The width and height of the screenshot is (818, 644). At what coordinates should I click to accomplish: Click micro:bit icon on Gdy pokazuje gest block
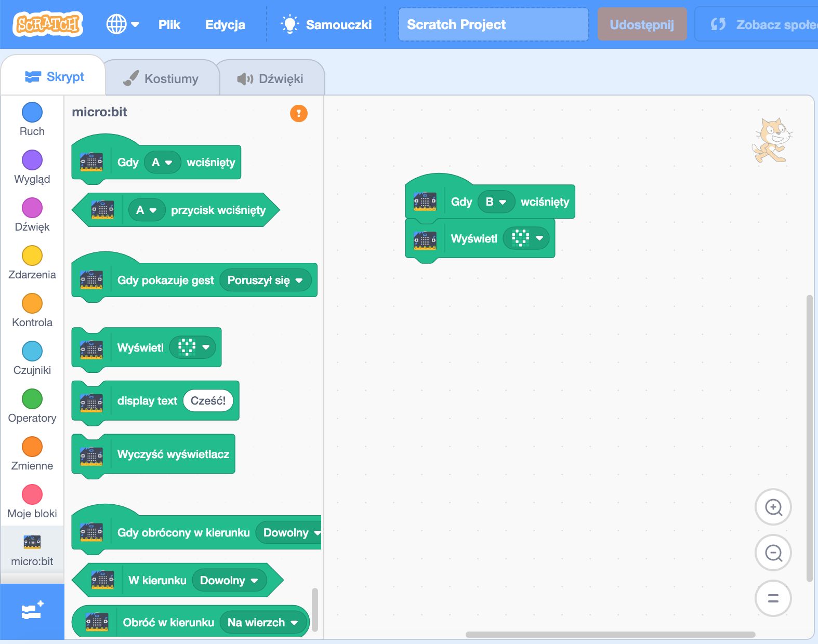click(91, 280)
